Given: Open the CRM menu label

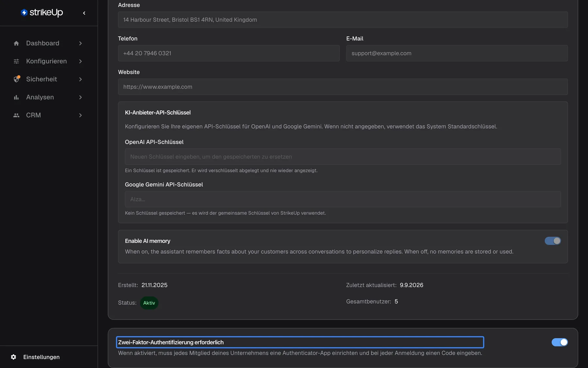Looking at the screenshot, I should (x=33, y=115).
